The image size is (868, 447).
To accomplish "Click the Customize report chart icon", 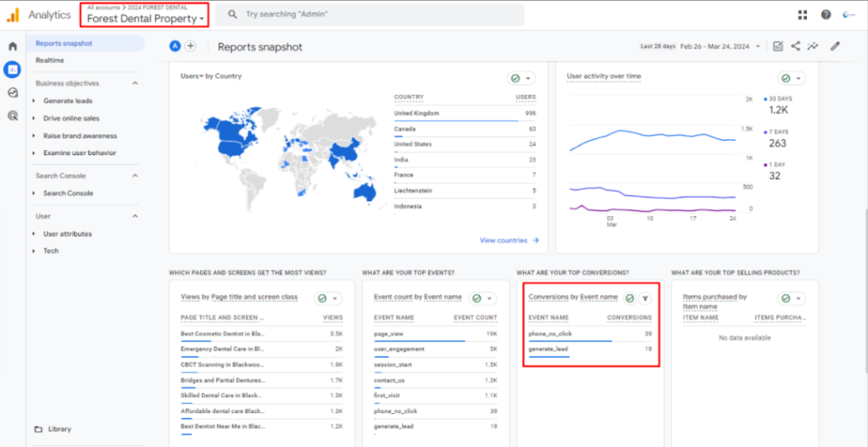I will point(778,47).
